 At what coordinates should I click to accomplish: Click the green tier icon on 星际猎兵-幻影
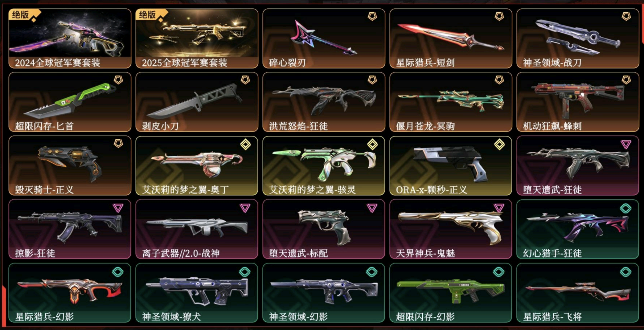tap(118, 272)
